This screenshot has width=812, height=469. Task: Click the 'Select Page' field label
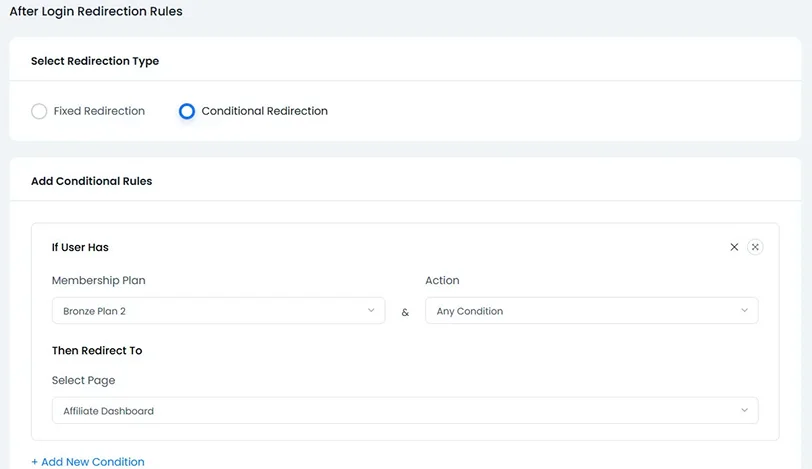(x=83, y=380)
